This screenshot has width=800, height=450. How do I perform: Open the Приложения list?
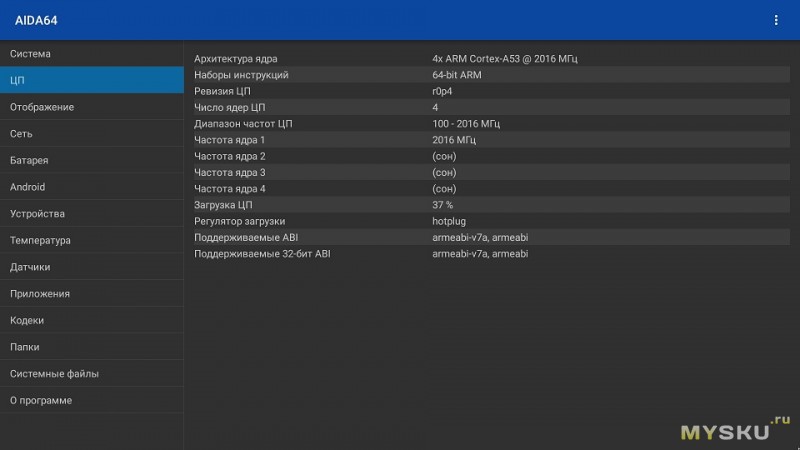point(92,293)
